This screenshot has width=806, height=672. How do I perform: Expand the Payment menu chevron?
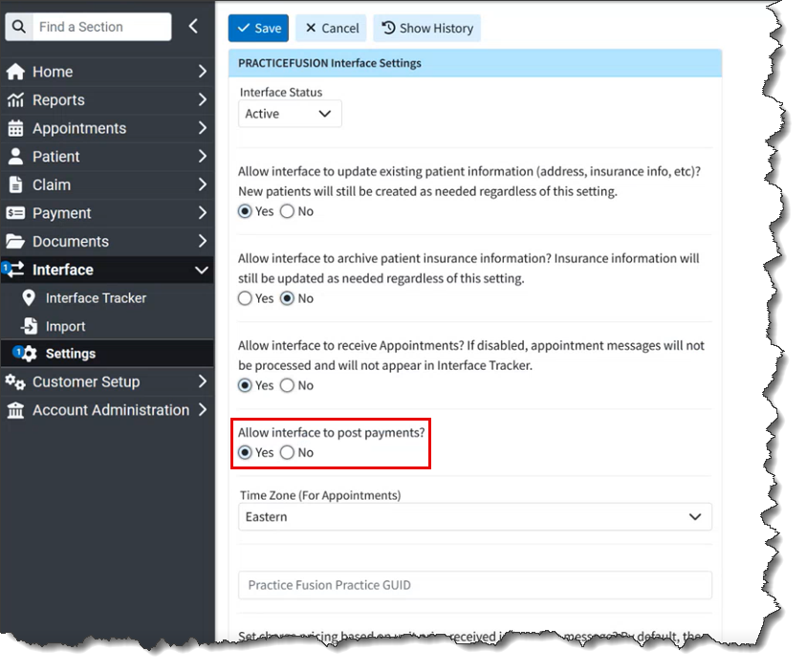(x=203, y=213)
